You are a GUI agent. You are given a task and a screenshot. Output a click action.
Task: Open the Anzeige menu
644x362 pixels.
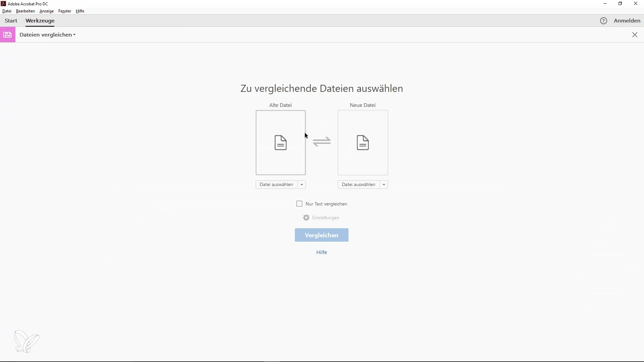coord(47,11)
